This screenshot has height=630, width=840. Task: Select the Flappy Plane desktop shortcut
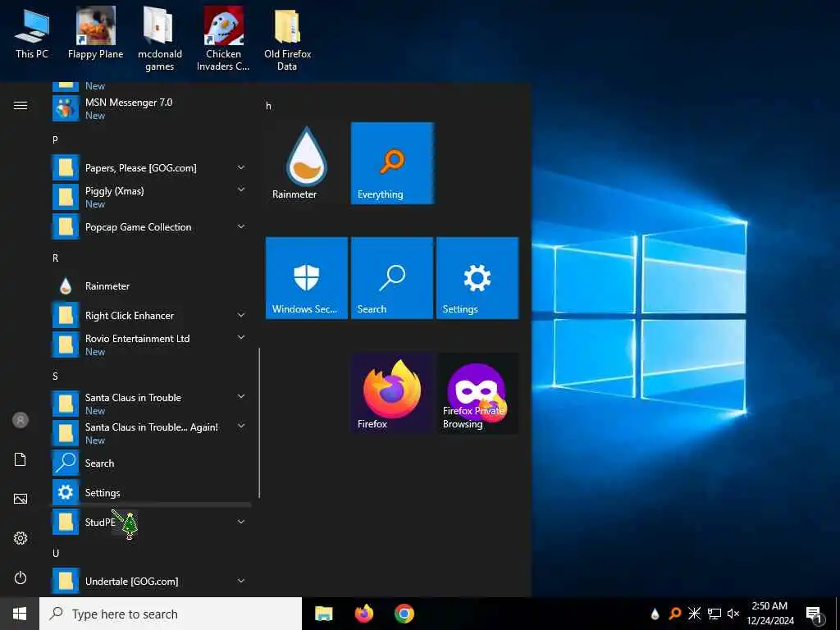click(x=95, y=34)
